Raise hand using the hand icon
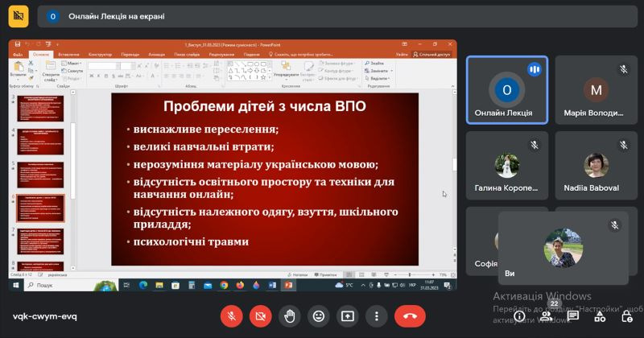The width and height of the screenshot is (644, 338). pyautogui.click(x=290, y=315)
